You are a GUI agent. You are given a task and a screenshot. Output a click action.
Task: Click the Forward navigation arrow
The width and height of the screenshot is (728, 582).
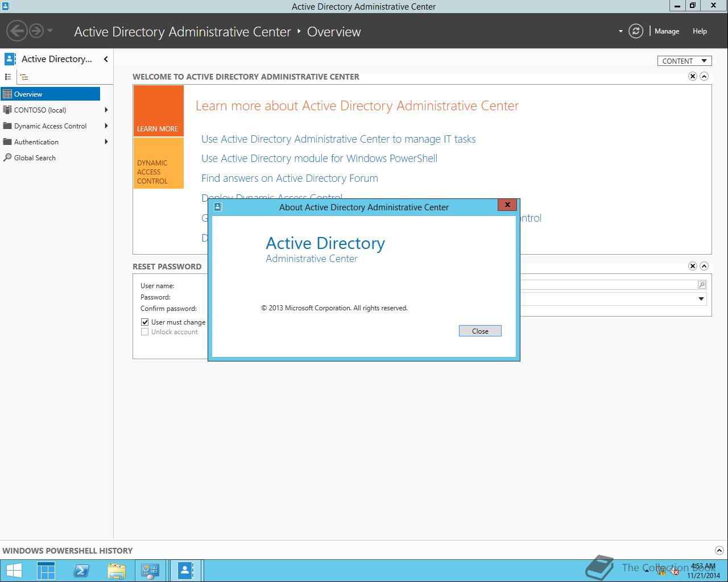pos(36,31)
